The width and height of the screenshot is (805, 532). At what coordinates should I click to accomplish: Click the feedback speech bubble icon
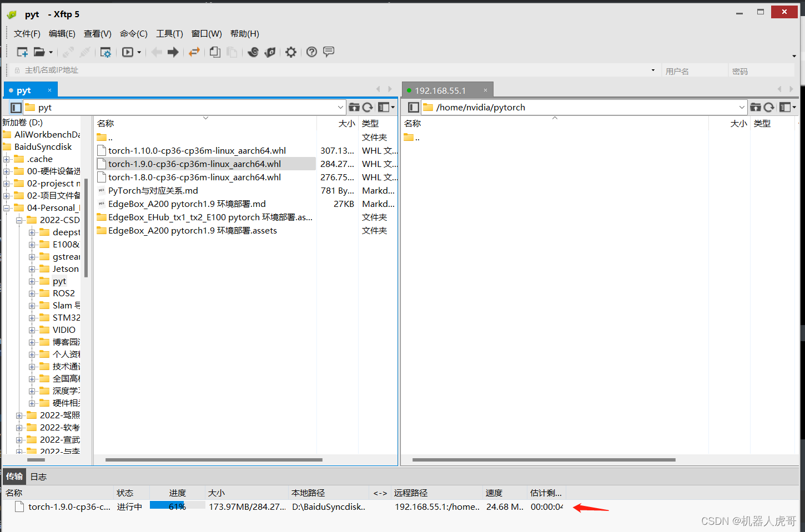point(329,52)
